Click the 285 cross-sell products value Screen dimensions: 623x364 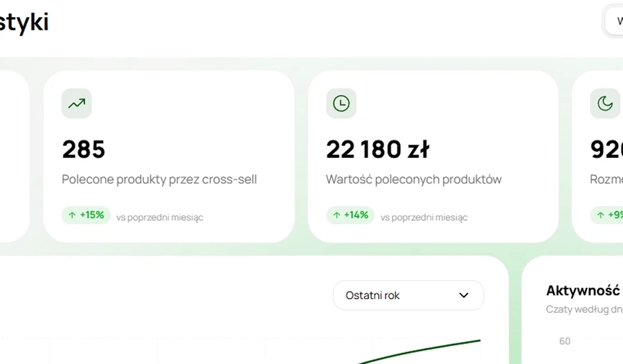tap(84, 149)
